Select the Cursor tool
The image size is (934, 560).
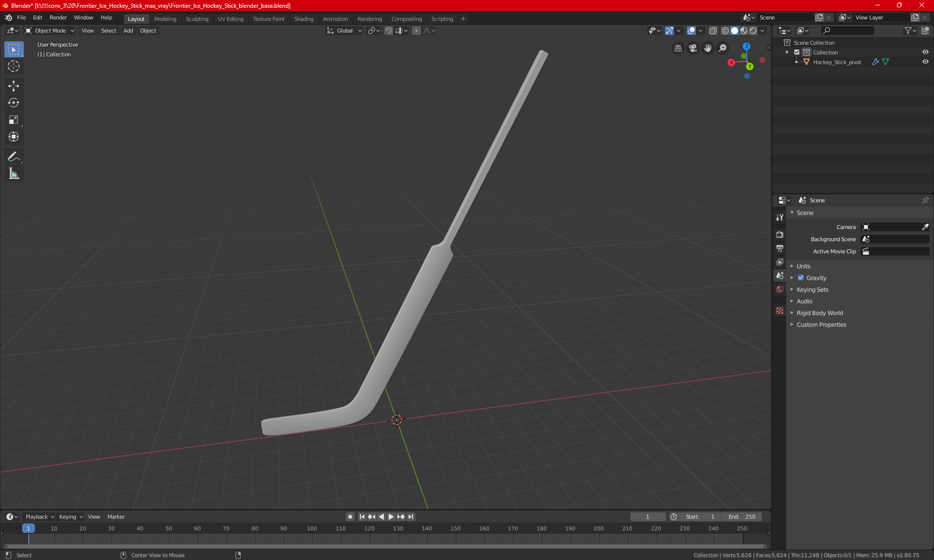14,66
